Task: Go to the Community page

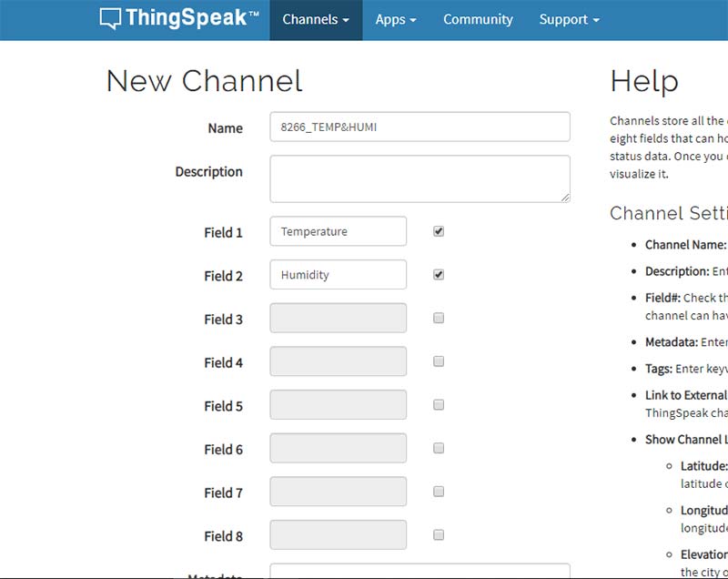Action: (478, 19)
